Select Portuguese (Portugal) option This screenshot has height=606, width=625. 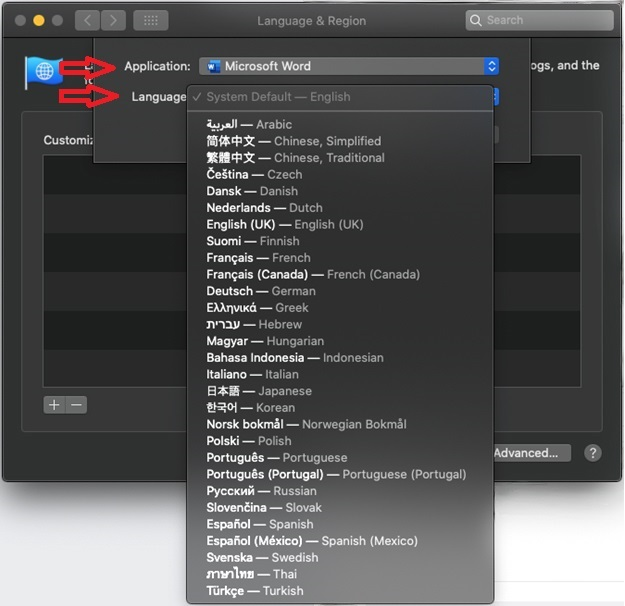click(336, 474)
